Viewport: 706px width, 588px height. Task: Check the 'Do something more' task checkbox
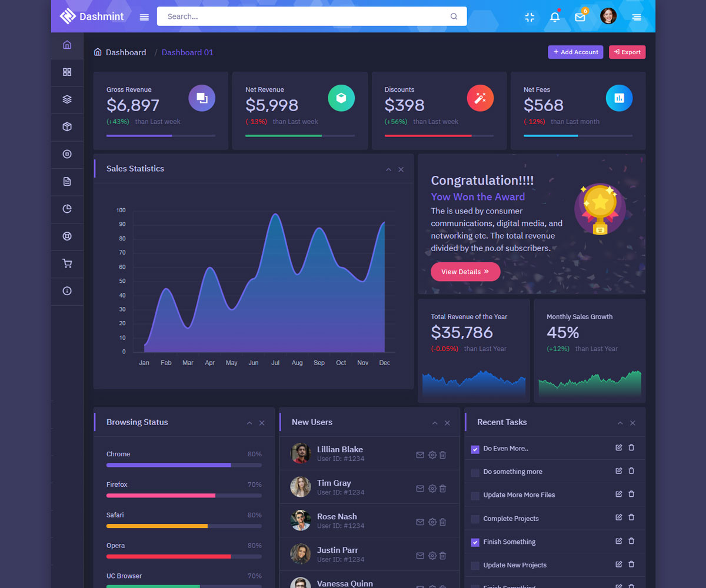click(x=475, y=472)
